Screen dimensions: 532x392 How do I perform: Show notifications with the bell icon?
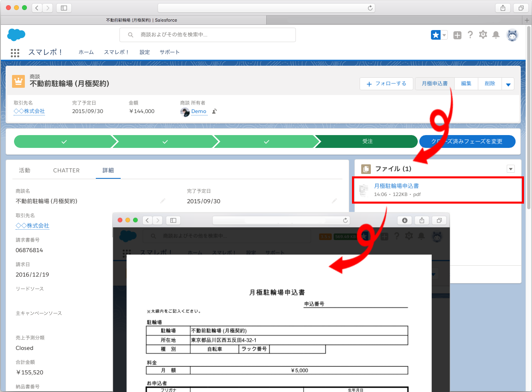496,35
